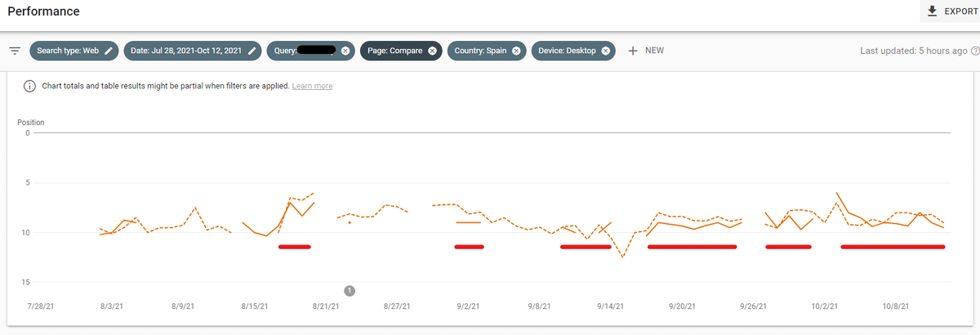
Task: Click pencil icon on Date filter chip
Action: point(252,51)
